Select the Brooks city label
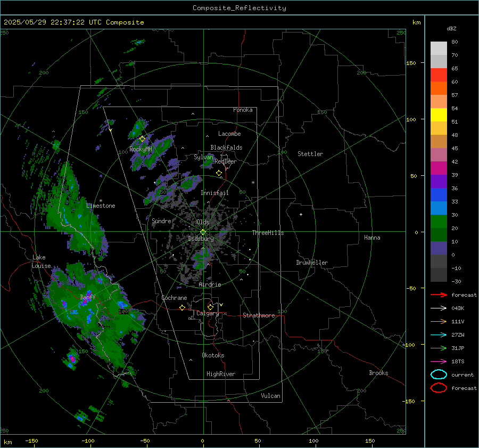Image resolution: width=479 pixels, height=448 pixels. pyautogui.click(x=378, y=373)
